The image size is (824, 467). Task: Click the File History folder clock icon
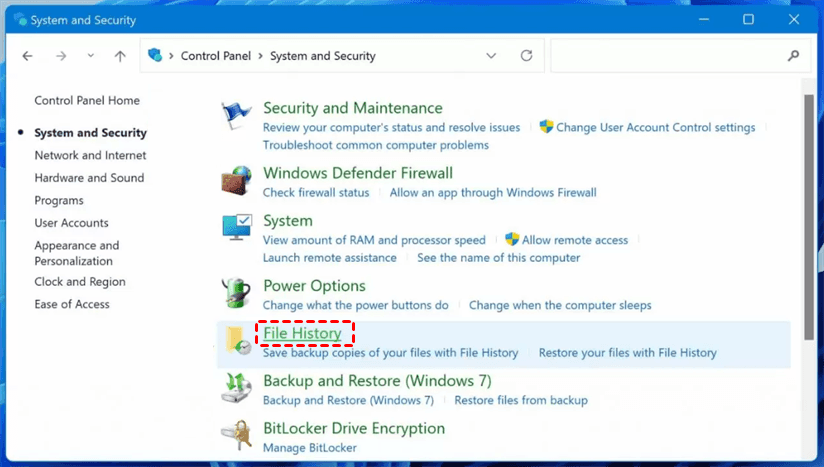pyautogui.click(x=237, y=340)
